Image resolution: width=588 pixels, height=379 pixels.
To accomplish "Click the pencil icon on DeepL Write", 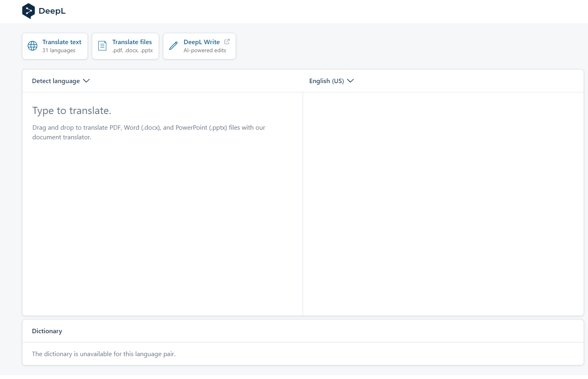I will click(173, 46).
